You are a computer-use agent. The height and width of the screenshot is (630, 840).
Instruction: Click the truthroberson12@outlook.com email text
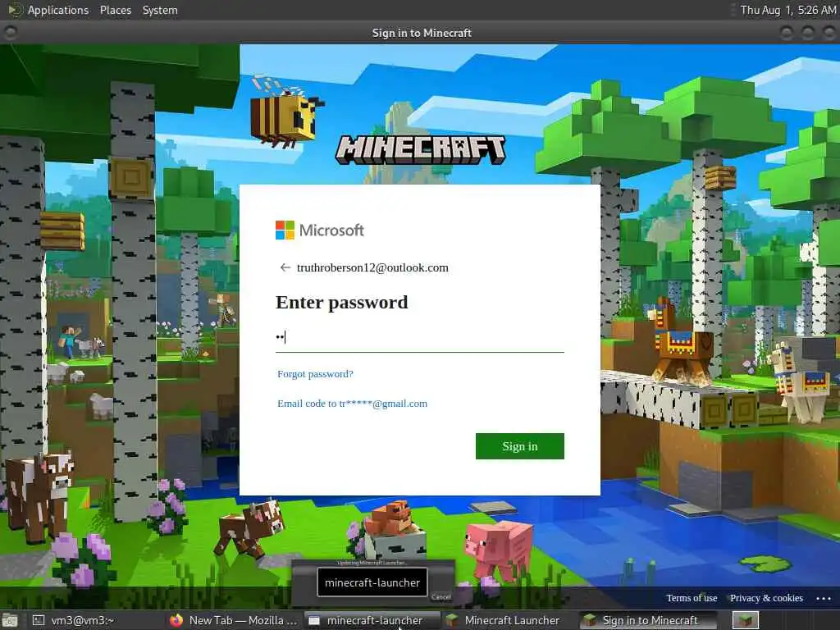[x=372, y=267]
